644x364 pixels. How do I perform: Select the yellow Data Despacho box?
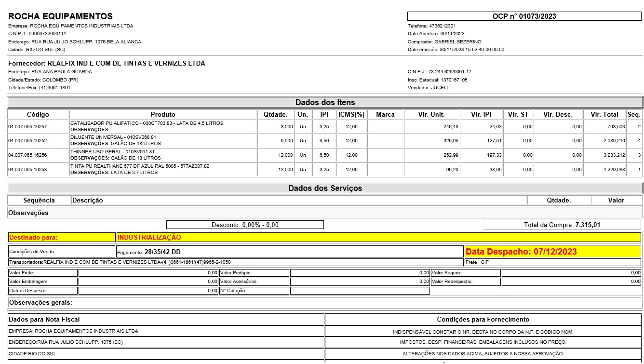tap(552, 252)
